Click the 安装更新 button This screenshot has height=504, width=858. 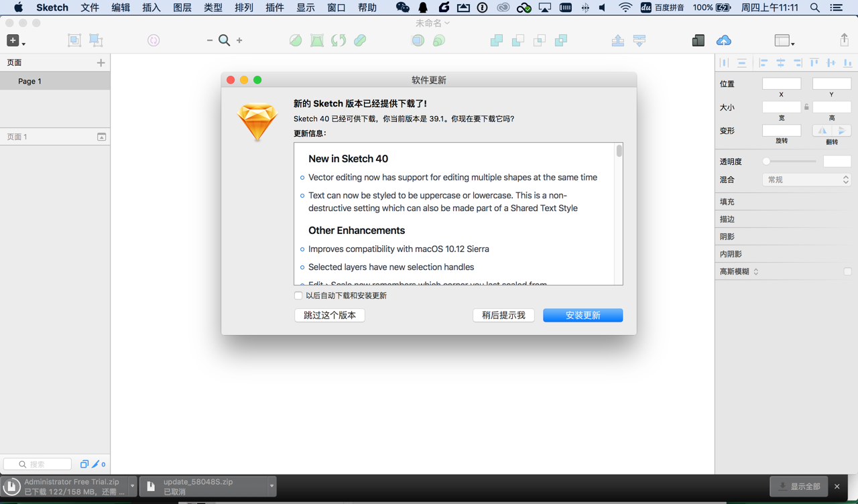[583, 315]
